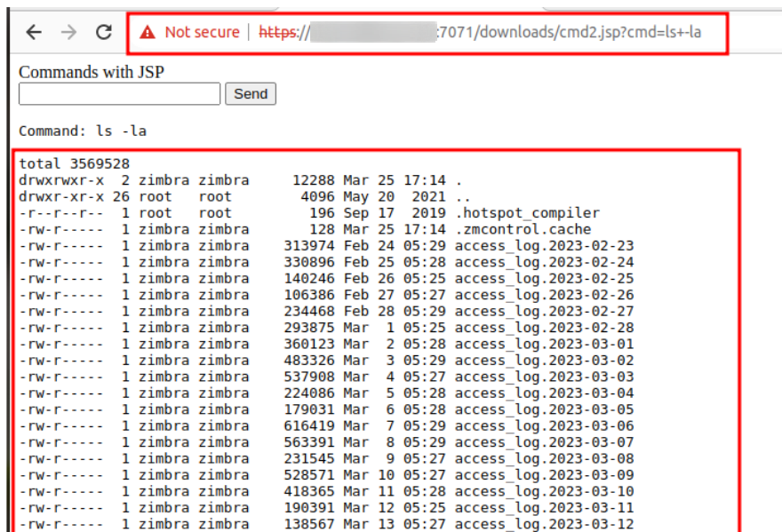Click the Not secure warning triangle
Image resolution: width=782 pixels, height=532 pixels.
coord(148,32)
